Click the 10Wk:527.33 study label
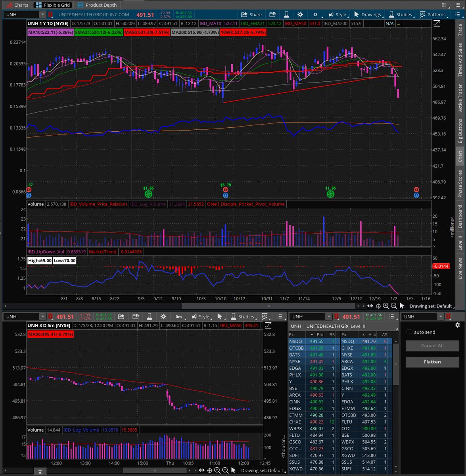The image size is (466, 476). [243, 32]
